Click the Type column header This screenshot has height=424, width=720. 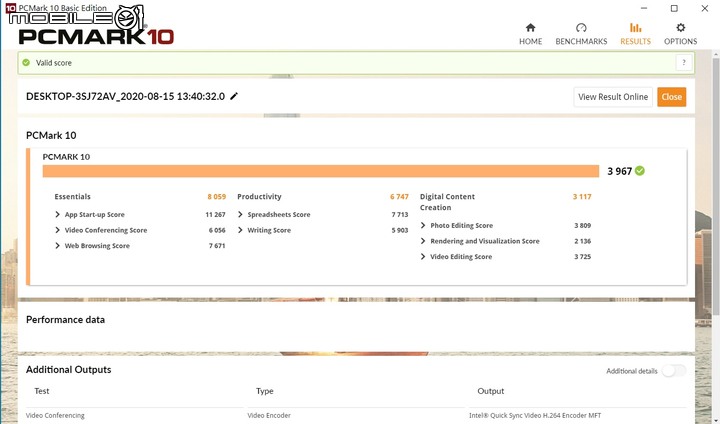(x=264, y=391)
